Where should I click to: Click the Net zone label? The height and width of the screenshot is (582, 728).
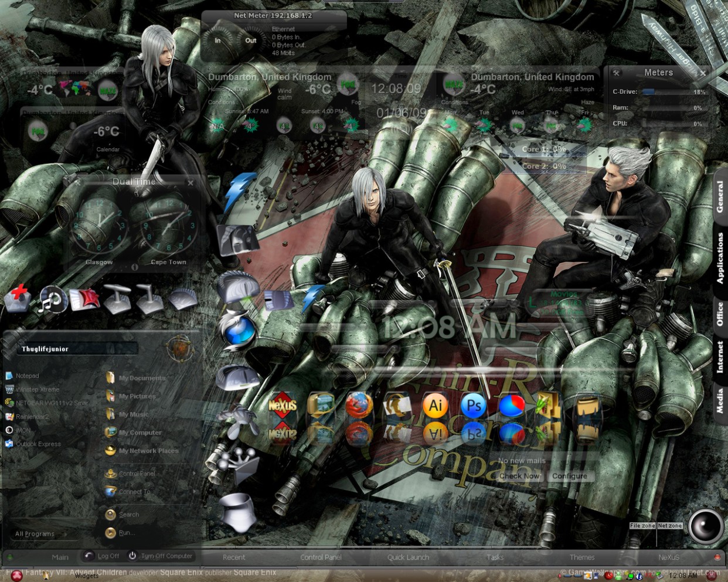[x=670, y=526]
